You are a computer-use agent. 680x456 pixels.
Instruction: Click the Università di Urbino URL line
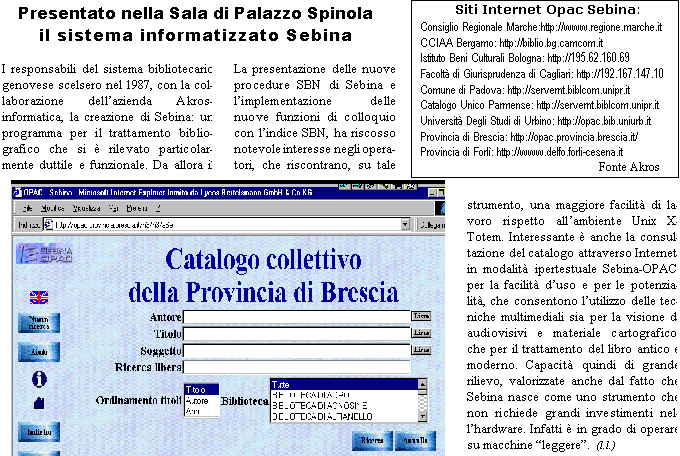coord(536,121)
